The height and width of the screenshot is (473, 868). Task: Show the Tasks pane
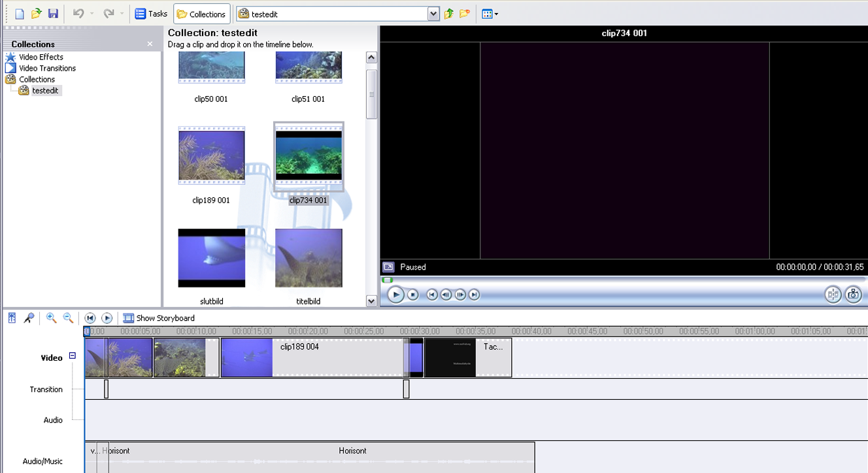click(x=151, y=14)
